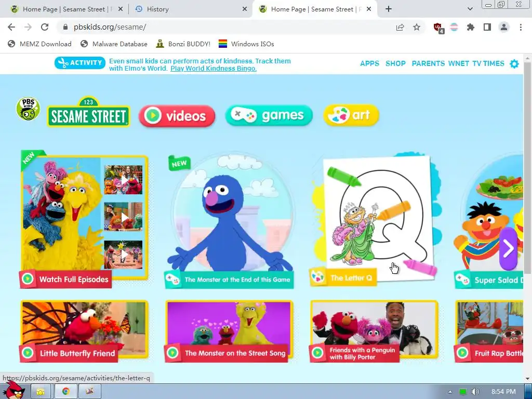Go back using the browser back arrow
The height and width of the screenshot is (399, 532).
[11, 27]
